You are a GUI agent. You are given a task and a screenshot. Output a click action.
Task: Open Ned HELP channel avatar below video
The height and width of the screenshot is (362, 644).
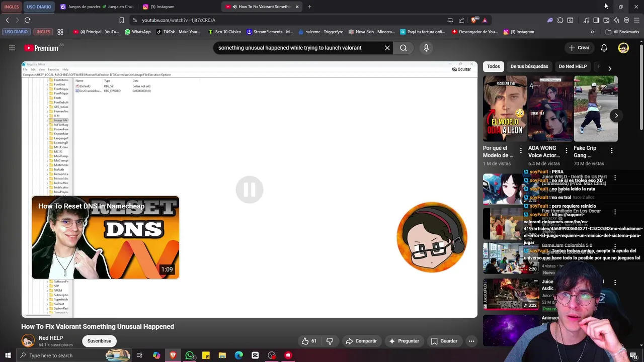tap(28, 340)
